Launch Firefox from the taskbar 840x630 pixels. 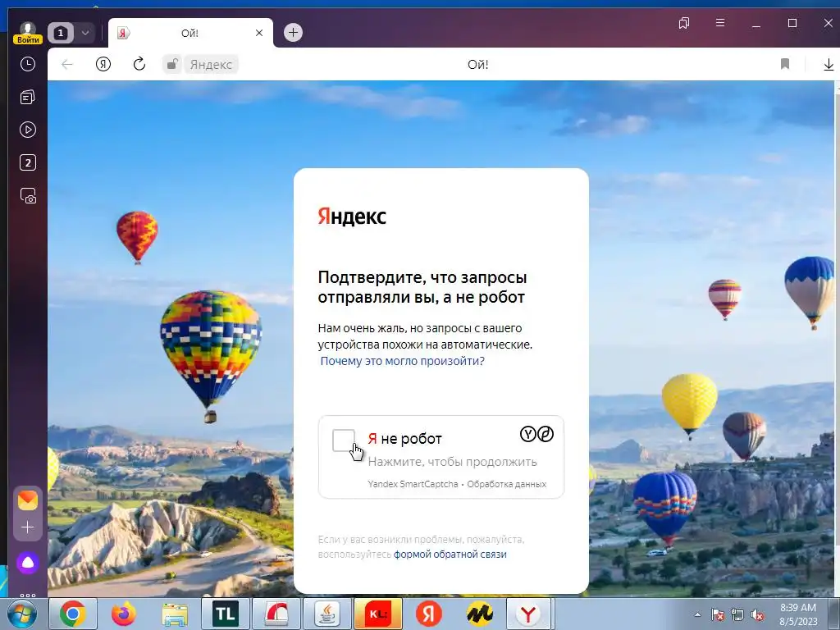[x=124, y=614]
